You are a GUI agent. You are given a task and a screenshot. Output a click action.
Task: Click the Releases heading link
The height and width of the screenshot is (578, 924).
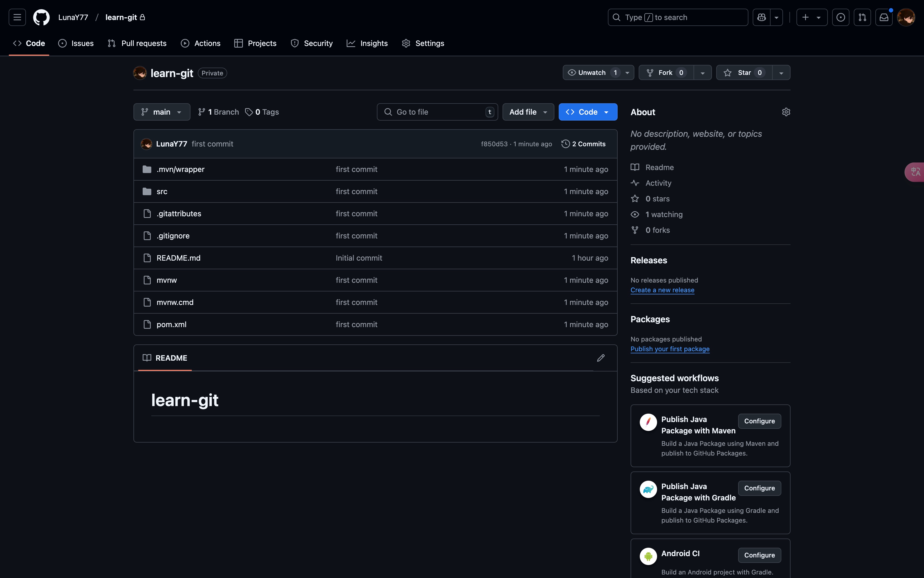pos(649,260)
